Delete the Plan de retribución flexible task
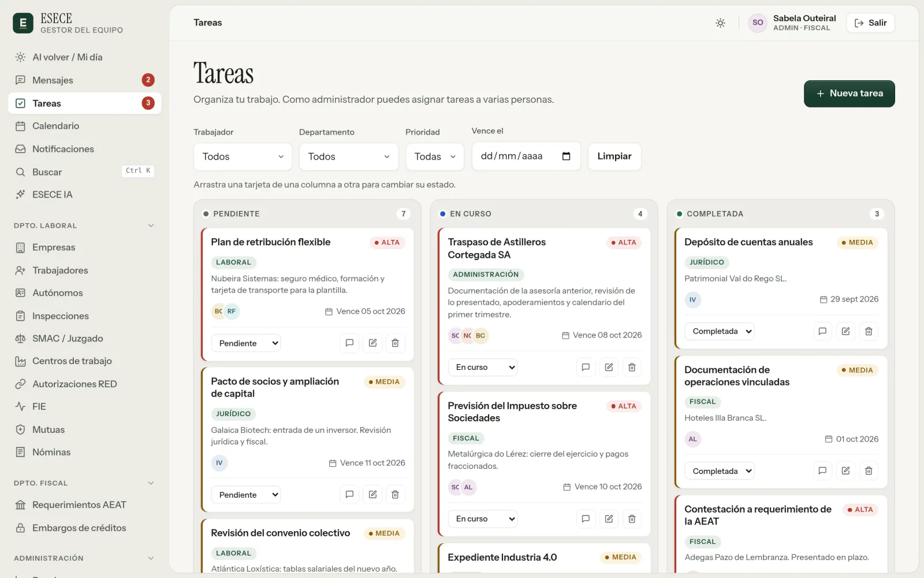Viewport: 924px width, 578px height. (396, 343)
